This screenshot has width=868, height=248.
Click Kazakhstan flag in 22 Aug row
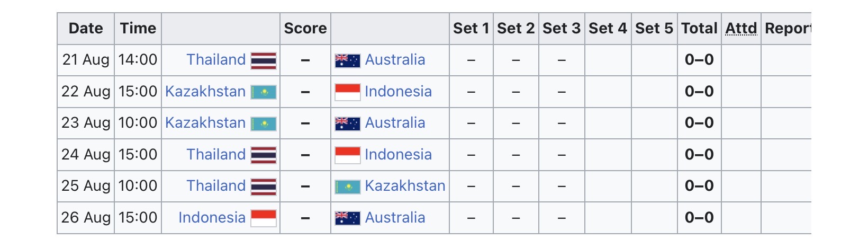pos(264,93)
